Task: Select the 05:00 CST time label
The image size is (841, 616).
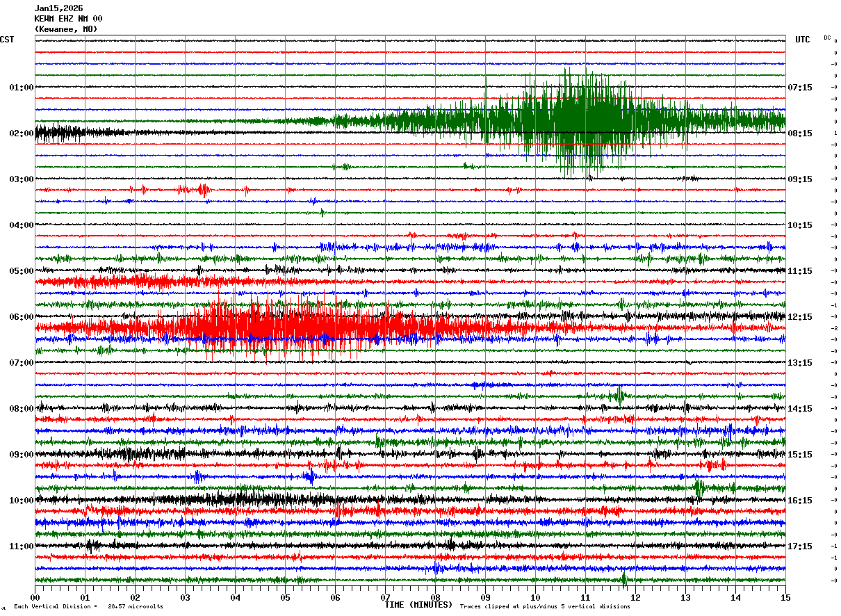Action: tap(22, 271)
